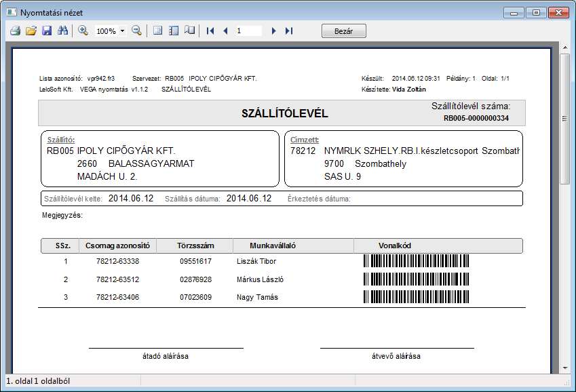
Task: Click package ID 78212-63406
Action: pyautogui.click(x=117, y=297)
